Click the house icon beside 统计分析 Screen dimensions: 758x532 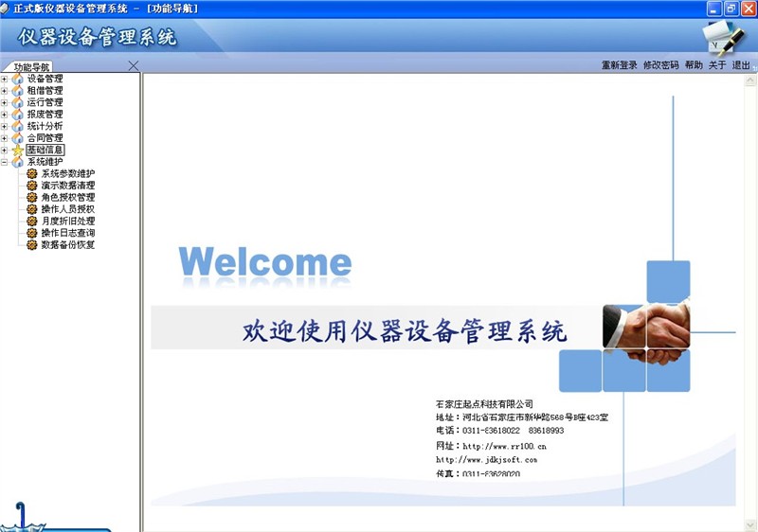[18, 126]
